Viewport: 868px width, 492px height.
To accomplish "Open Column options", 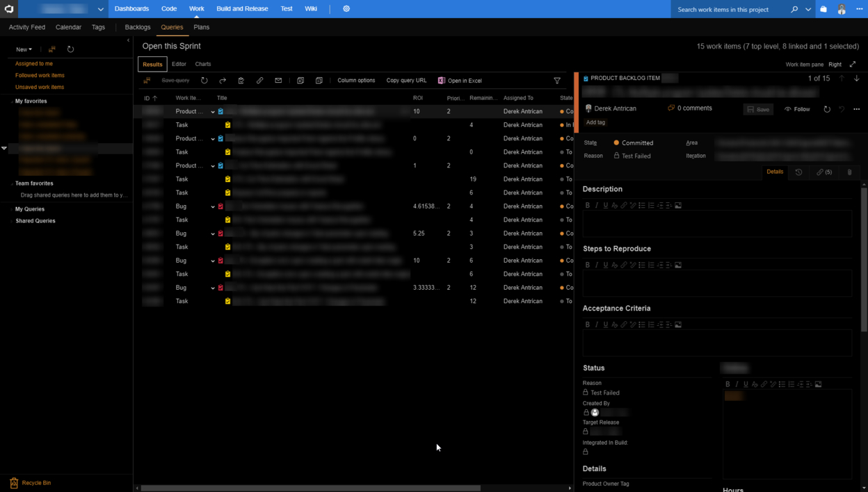I will coord(357,80).
